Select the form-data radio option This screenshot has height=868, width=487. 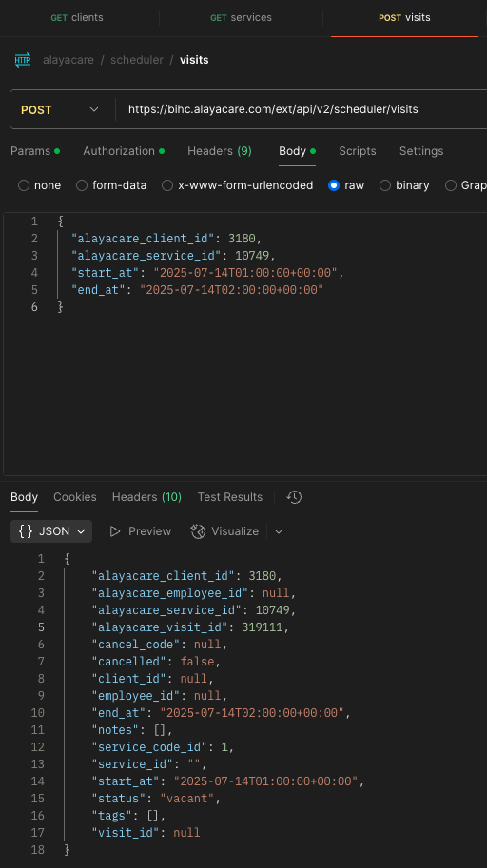[x=82, y=185]
